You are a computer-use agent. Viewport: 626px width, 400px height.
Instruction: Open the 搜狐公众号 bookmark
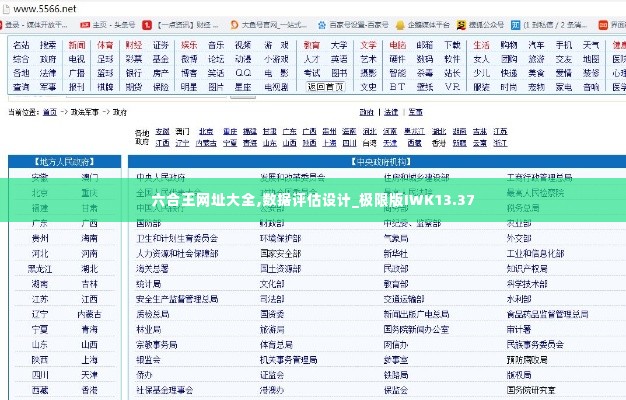480,25
